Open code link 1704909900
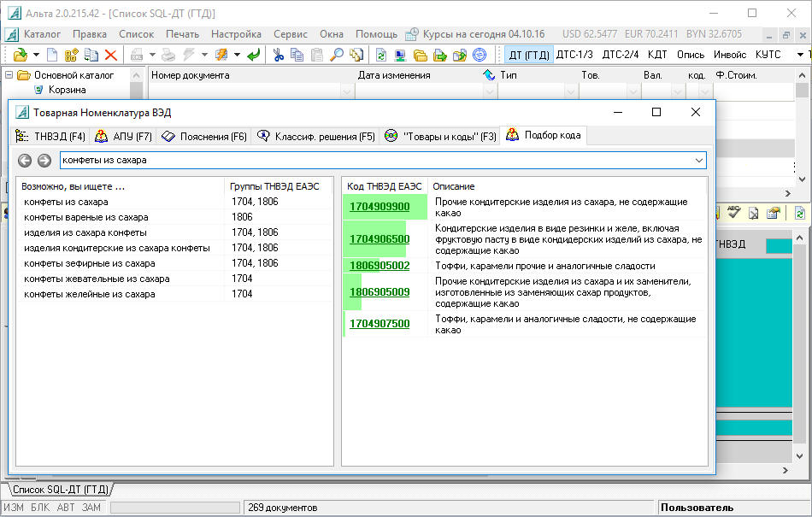The height and width of the screenshot is (517, 812). [x=380, y=207]
